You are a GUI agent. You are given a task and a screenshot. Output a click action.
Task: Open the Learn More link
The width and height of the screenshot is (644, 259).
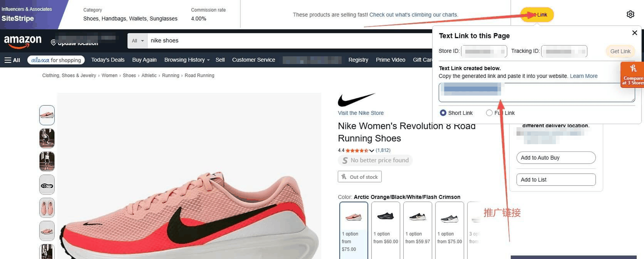(x=584, y=76)
